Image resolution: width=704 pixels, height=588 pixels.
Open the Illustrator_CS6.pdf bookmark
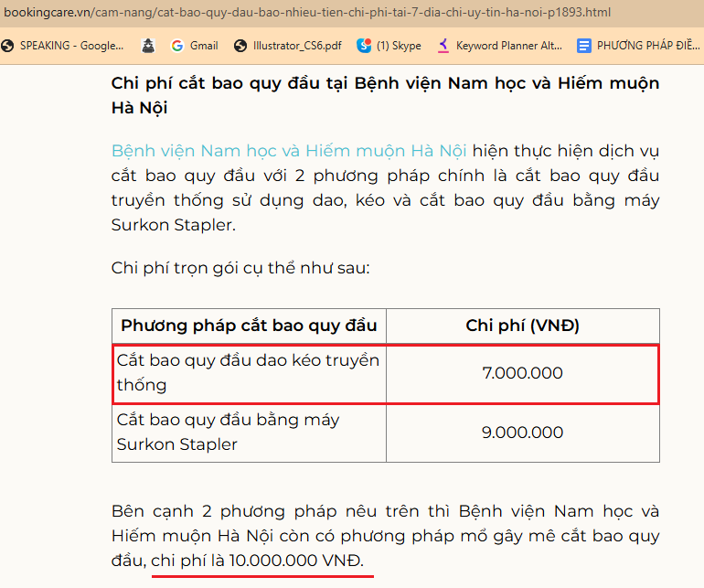click(x=286, y=45)
